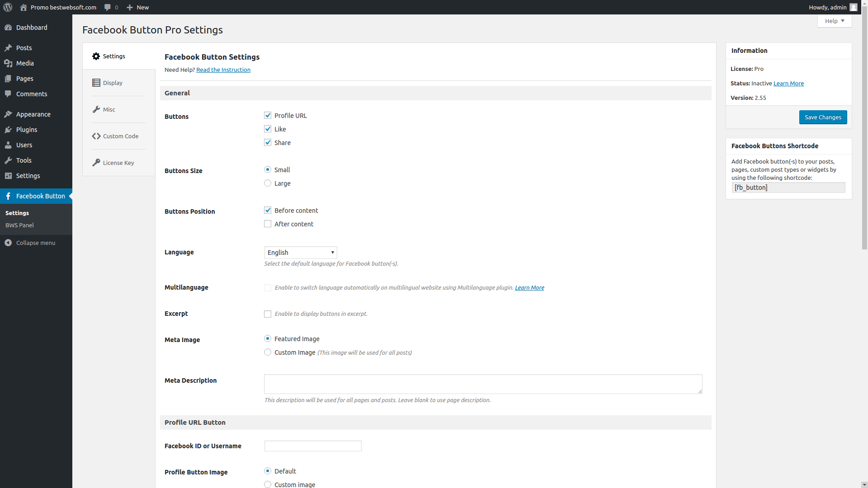Screen dimensions: 868x488
Task: Click the Collapse menu arrow icon
Action: click(8, 243)
